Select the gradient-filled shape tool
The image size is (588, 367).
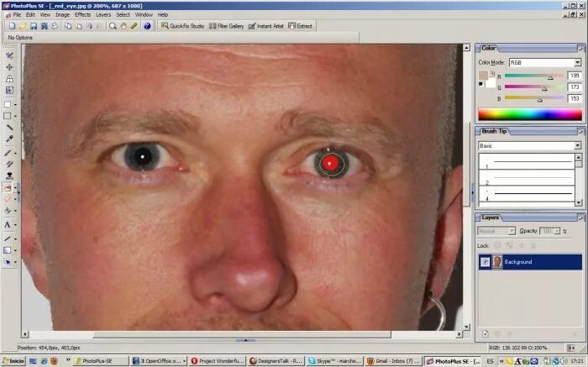[8, 250]
